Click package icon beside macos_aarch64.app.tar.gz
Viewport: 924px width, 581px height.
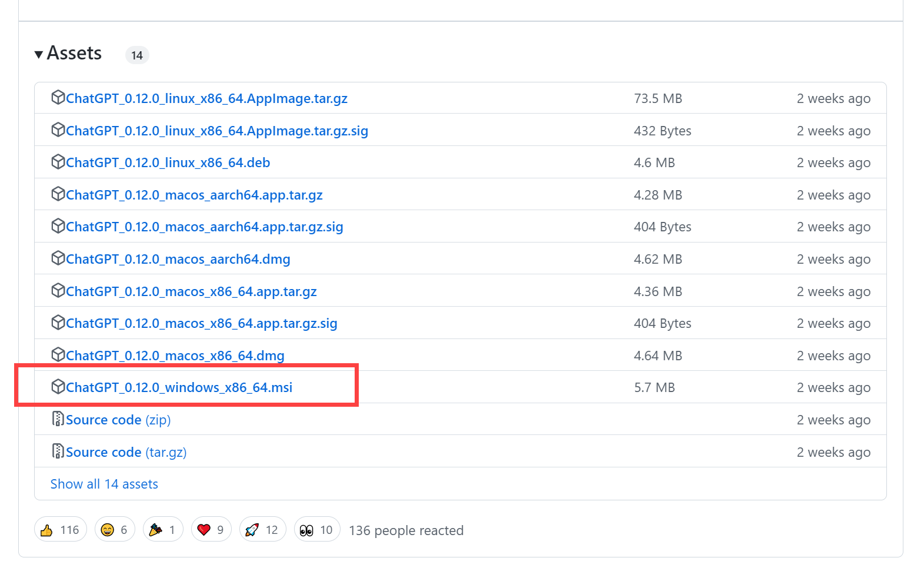(x=58, y=194)
